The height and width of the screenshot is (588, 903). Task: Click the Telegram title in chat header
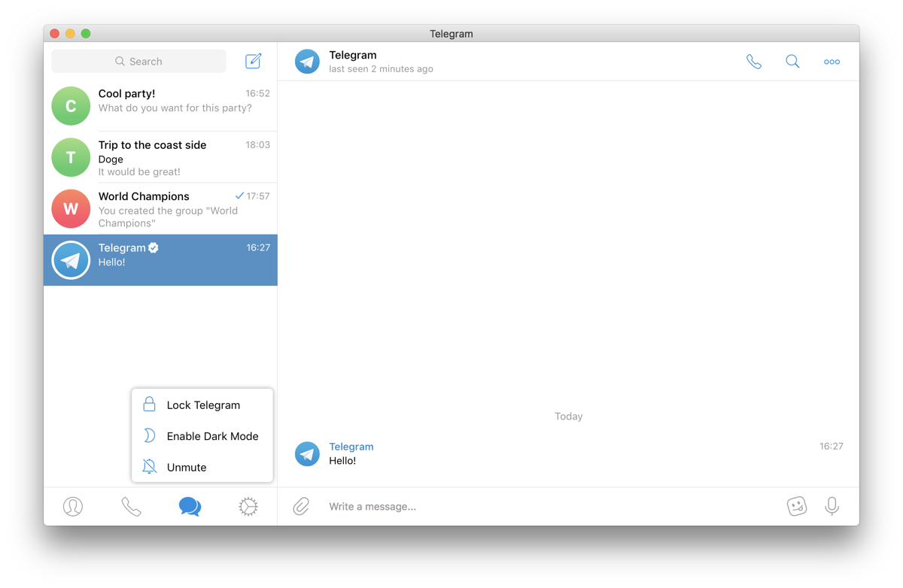pos(353,55)
